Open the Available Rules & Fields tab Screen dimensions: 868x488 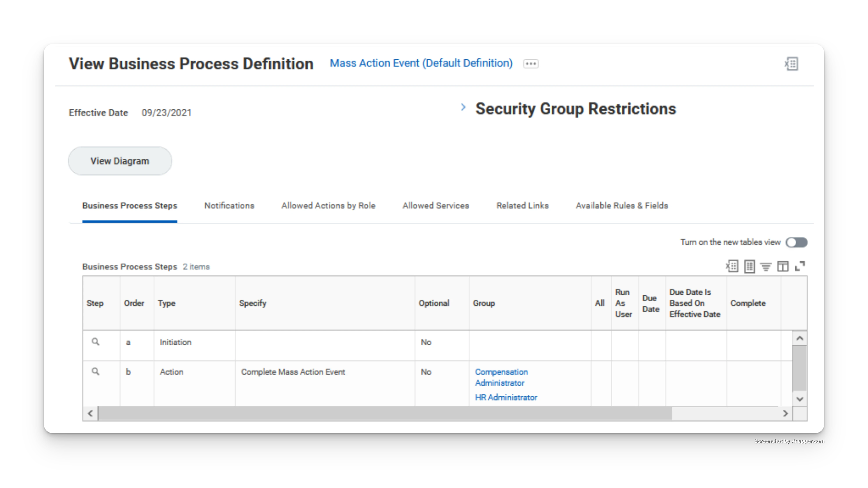(622, 205)
